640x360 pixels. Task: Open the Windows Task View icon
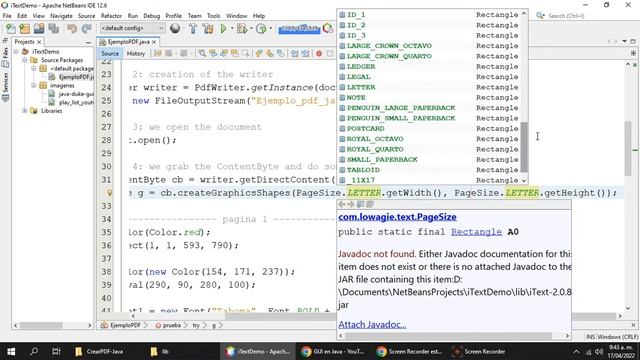[56, 351]
